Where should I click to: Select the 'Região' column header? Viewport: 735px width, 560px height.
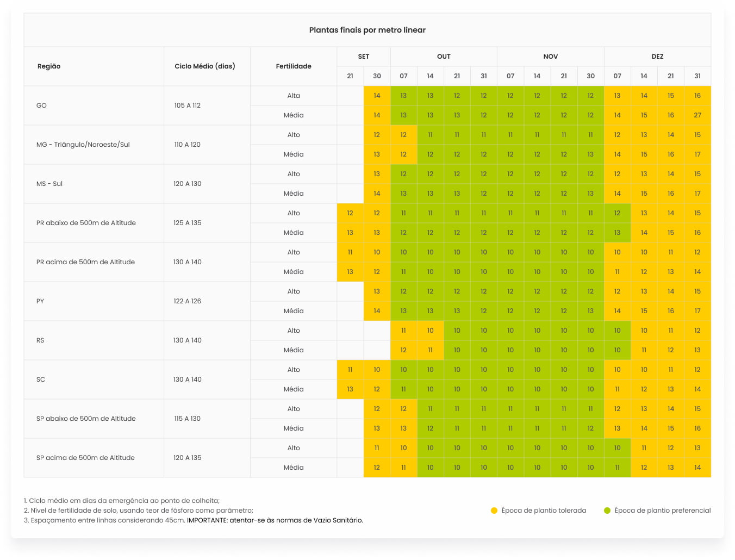click(49, 66)
